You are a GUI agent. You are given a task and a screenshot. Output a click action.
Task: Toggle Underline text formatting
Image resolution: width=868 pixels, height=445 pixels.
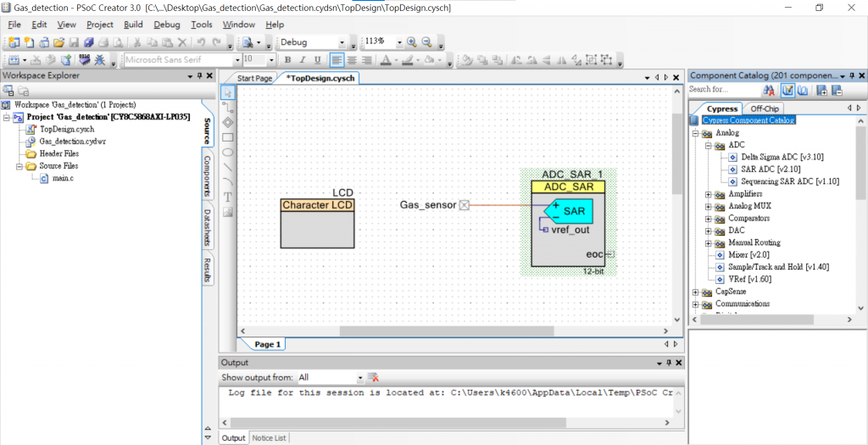tap(317, 60)
